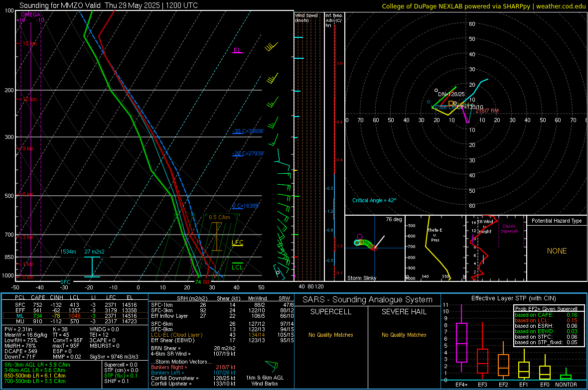This screenshot has height=390, width=588.
Task: Click the 850-500mb LR = 6.1 C/km line
Action: click(35, 376)
